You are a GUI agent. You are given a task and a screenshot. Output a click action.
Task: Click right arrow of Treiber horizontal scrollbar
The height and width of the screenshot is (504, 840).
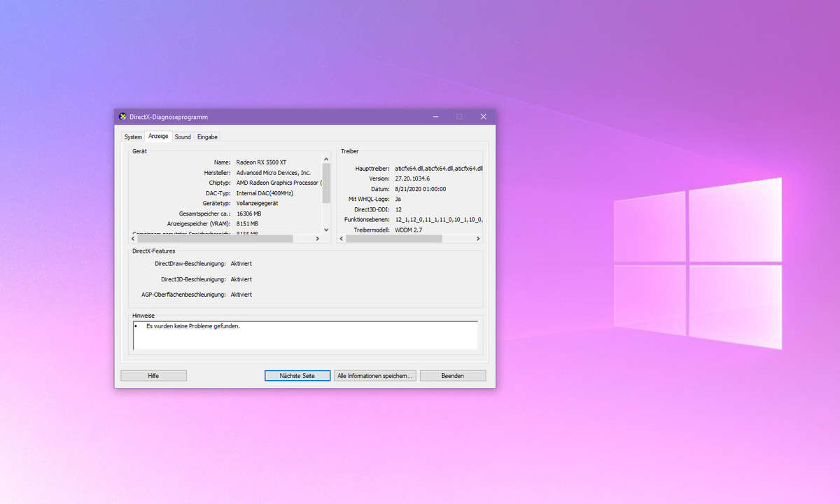point(478,239)
